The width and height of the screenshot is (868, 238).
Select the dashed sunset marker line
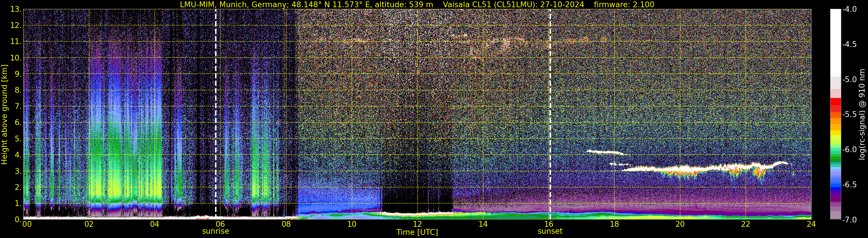point(550,115)
